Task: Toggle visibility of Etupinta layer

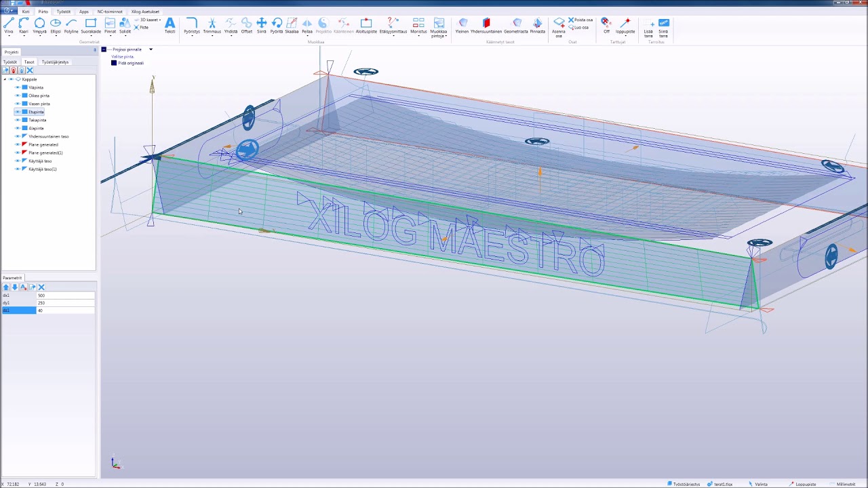Action: coord(18,112)
